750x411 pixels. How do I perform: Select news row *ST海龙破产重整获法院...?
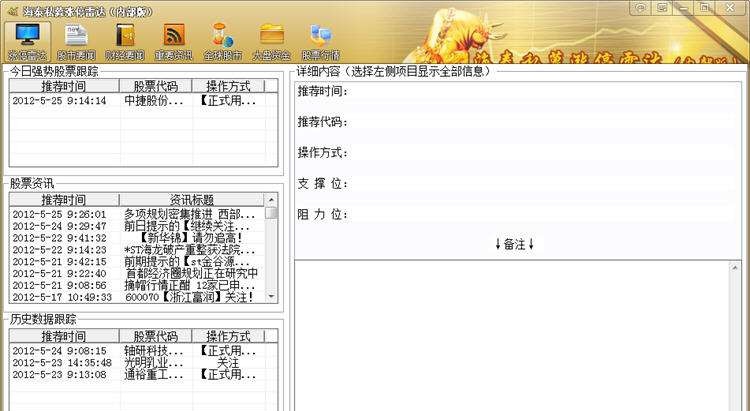pyautogui.click(x=137, y=250)
